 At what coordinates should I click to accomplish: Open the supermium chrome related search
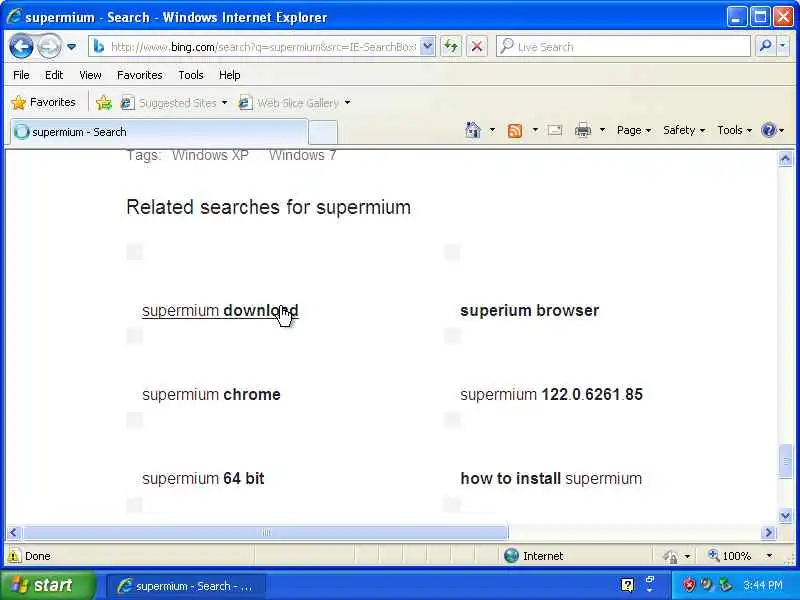click(x=211, y=394)
